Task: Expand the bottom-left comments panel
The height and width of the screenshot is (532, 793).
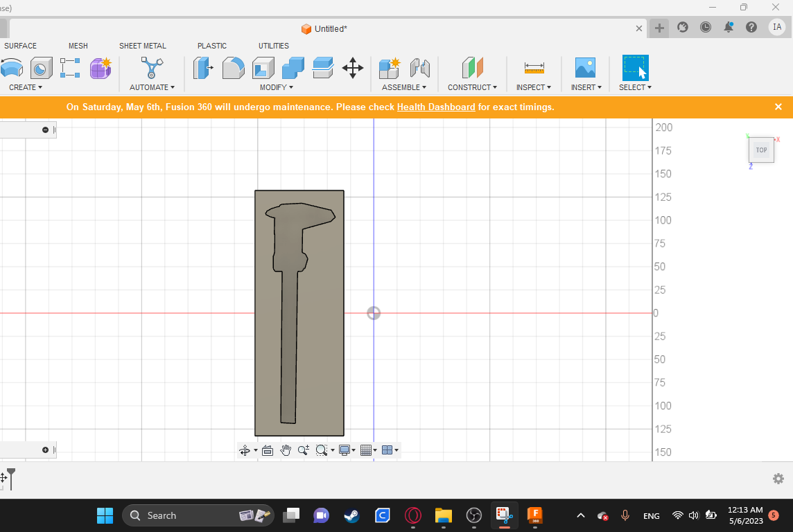Action: click(45, 450)
